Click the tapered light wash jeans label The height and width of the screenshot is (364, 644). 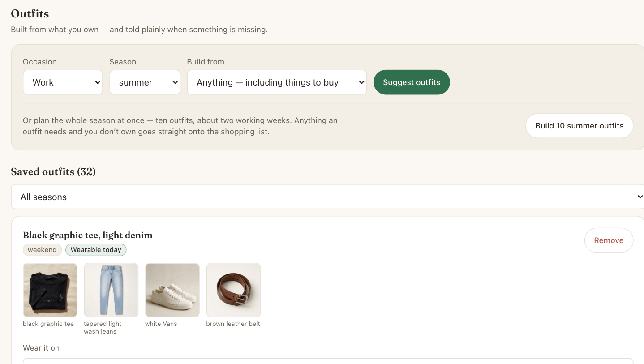point(103,328)
